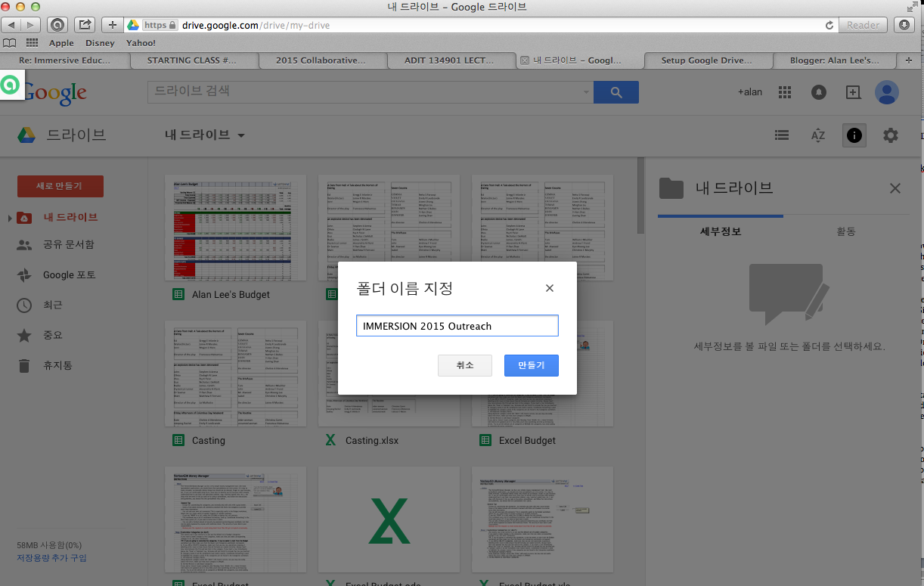Open 중요 starred items in sidebar
The image size is (924, 586).
53,335
